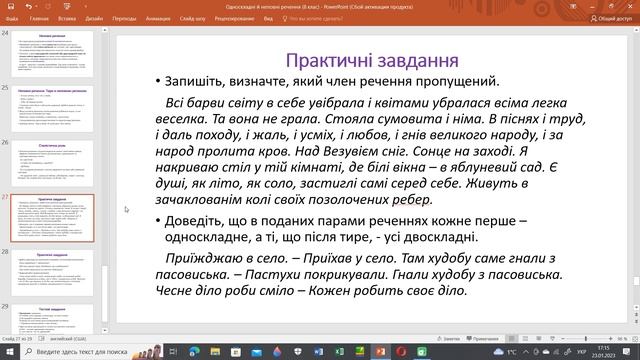
Task: Select slide 25 thumbnail
Action: (x=52, y=109)
